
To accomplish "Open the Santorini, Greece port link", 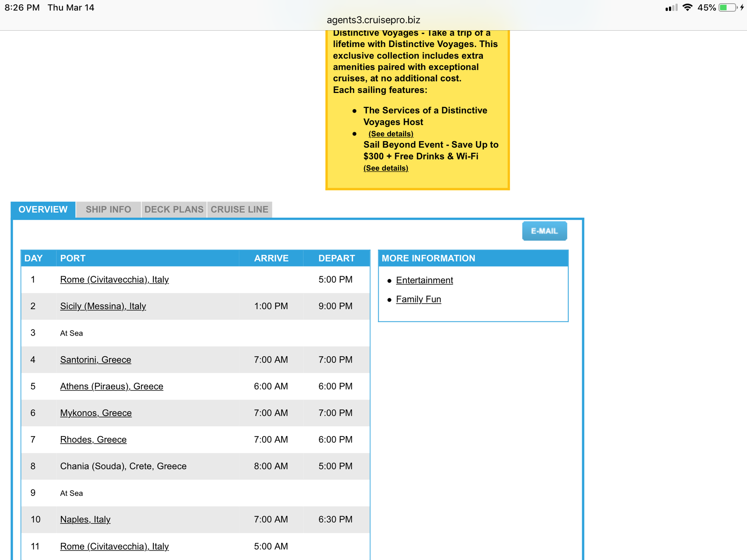I will tap(96, 360).
